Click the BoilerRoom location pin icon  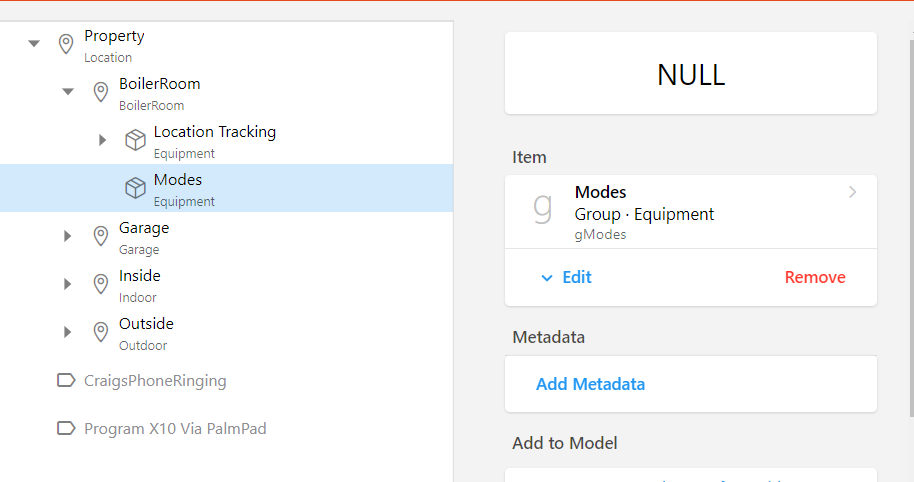[x=101, y=92]
